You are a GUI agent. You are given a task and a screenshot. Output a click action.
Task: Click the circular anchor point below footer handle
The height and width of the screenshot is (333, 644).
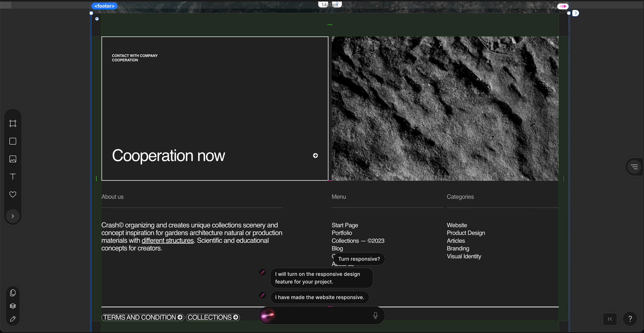(x=97, y=19)
